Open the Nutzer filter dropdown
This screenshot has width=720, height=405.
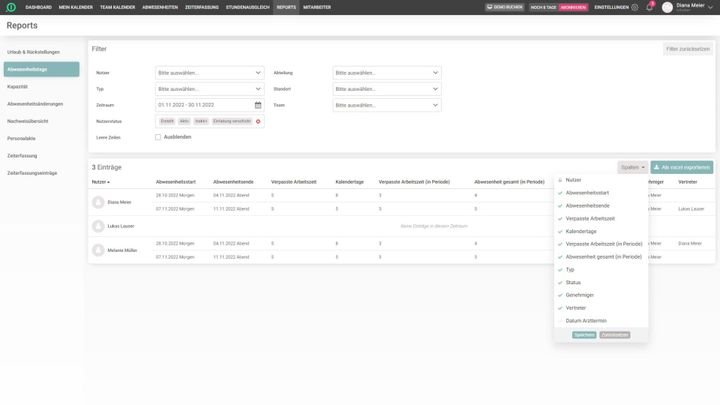210,73
